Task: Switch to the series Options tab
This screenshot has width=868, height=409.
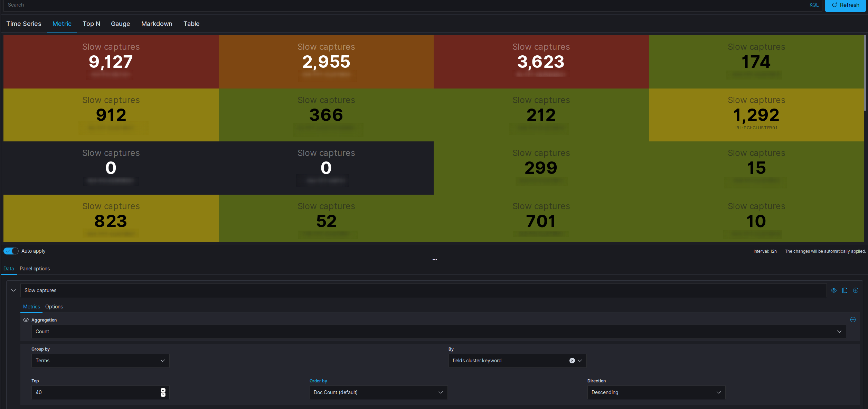Action: [x=54, y=307]
